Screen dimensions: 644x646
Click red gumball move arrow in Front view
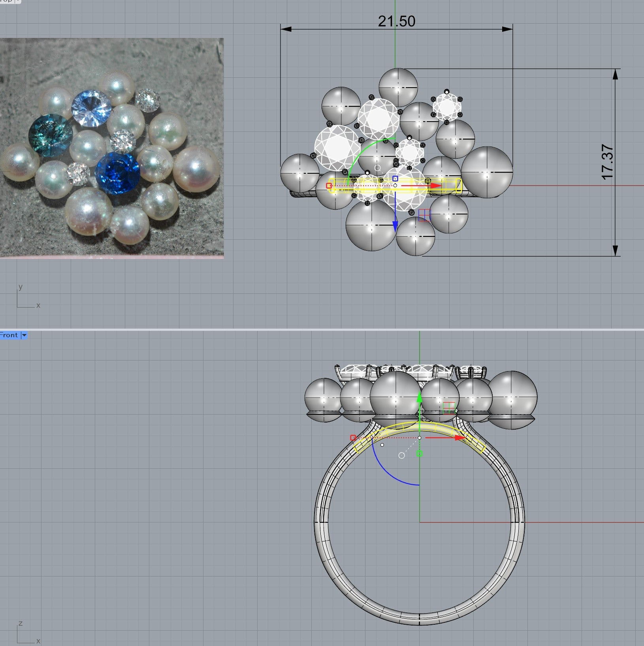tap(459, 438)
